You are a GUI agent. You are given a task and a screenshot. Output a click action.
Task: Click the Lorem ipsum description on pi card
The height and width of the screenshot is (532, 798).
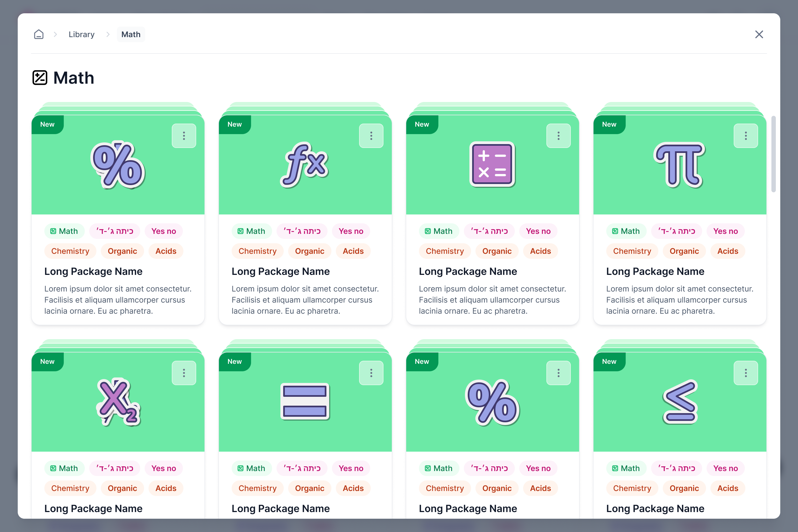point(680,300)
